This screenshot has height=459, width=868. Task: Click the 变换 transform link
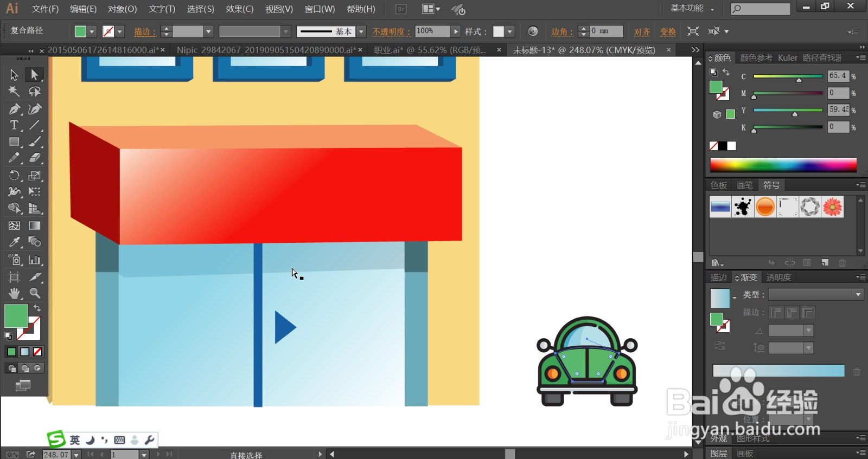point(668,32)
